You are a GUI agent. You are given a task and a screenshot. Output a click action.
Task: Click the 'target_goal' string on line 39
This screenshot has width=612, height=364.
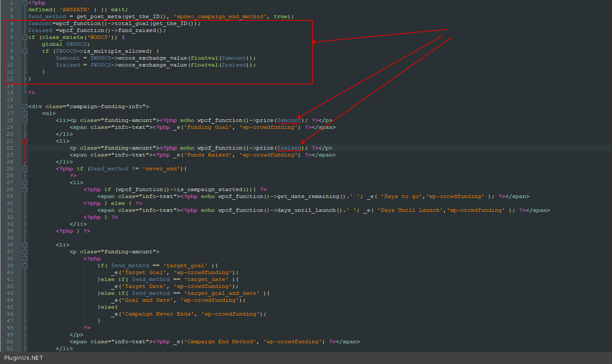coord(185,265)
